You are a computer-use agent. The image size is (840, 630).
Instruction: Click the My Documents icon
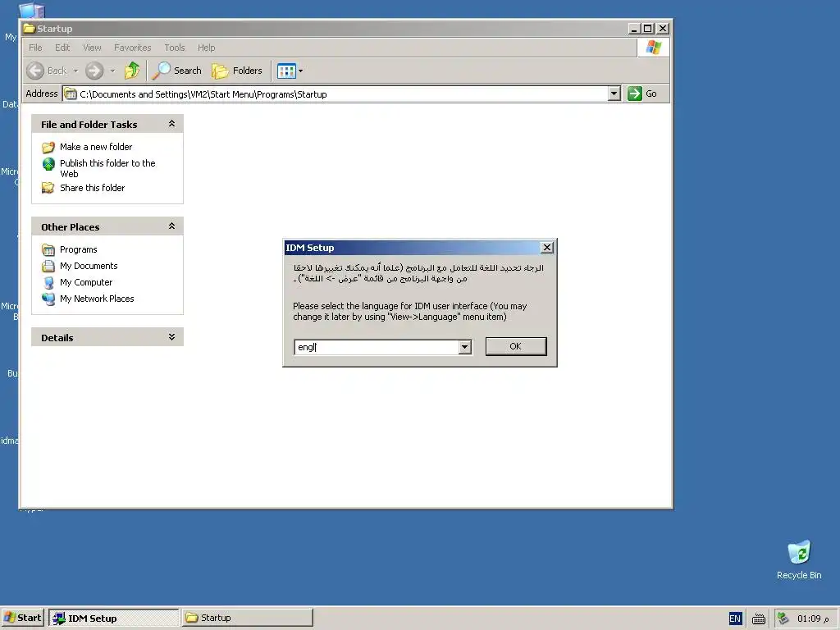(48, 266)
